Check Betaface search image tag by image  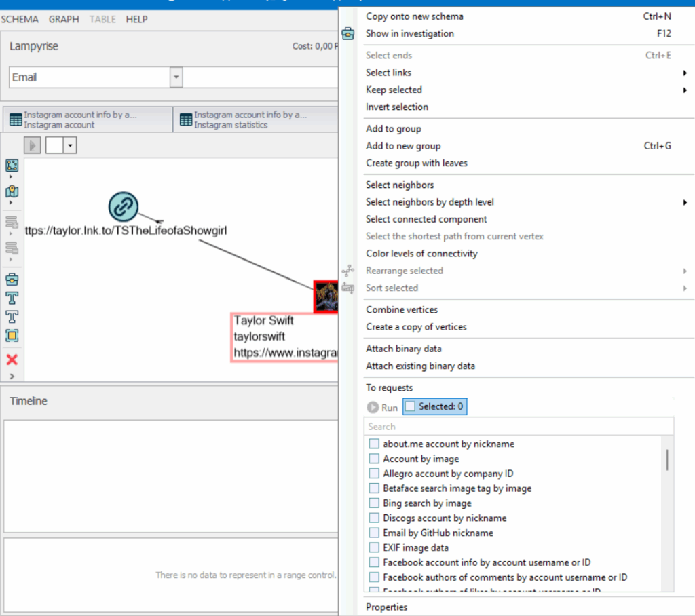pos(374,488)
